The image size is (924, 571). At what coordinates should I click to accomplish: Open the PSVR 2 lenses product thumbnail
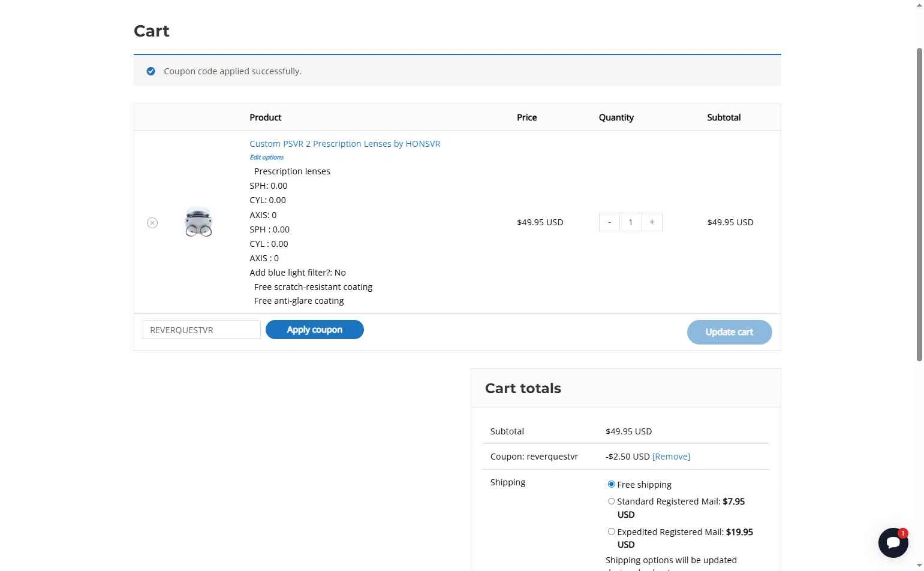198,222
